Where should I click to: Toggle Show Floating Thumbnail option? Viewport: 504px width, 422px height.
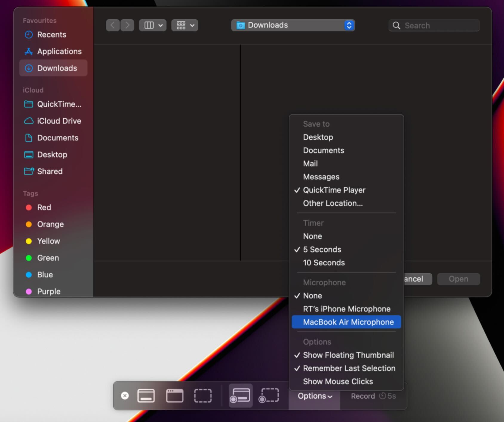(346, 355)
